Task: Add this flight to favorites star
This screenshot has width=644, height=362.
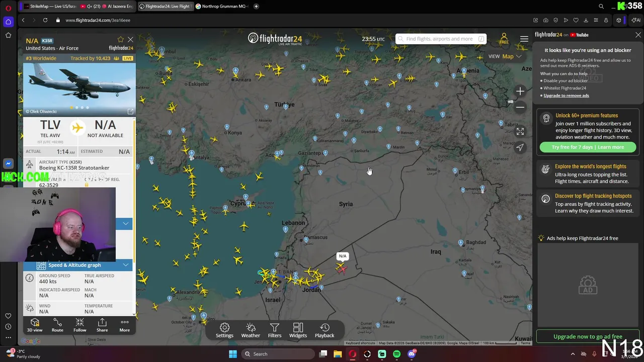Action: click(x=120, y=39)
